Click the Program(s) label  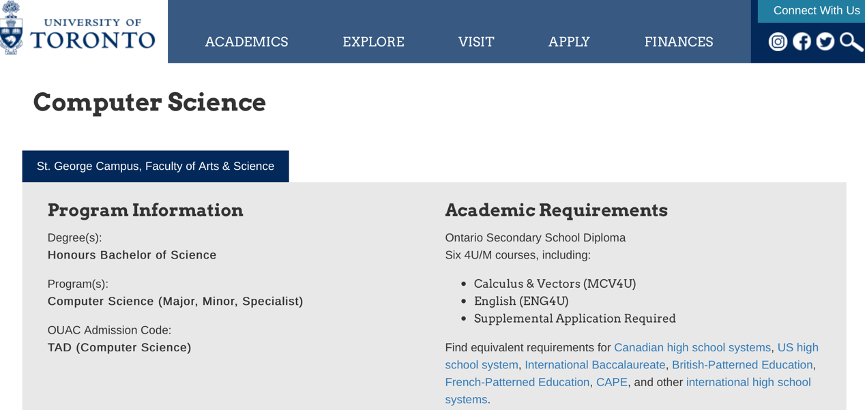coord(78,285)
